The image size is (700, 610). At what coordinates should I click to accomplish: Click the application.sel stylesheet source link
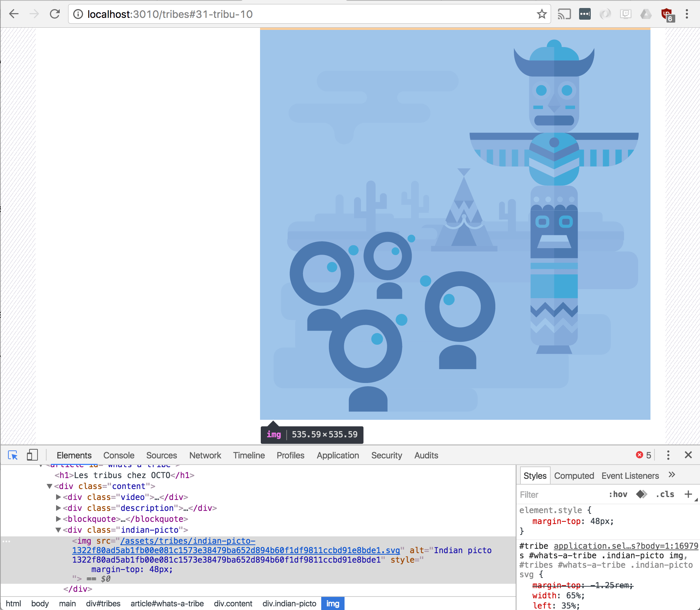coord(626,546)
